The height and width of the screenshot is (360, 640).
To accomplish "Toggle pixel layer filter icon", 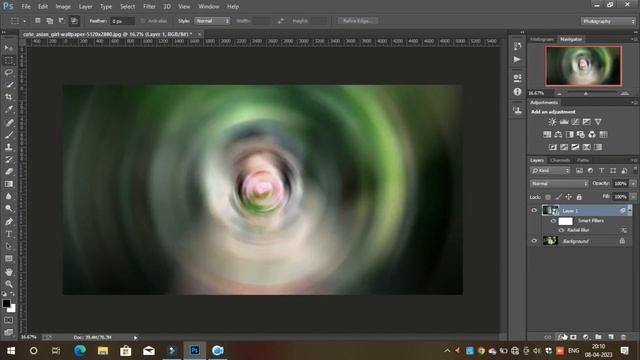I will (x=579, y=171).
